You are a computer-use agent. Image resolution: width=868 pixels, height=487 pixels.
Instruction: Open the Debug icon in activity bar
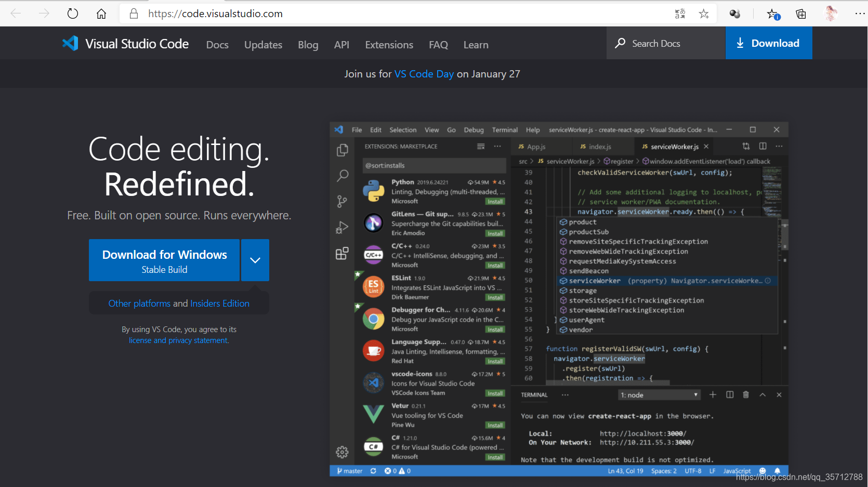pyautogui.click(x=342, y=228)
